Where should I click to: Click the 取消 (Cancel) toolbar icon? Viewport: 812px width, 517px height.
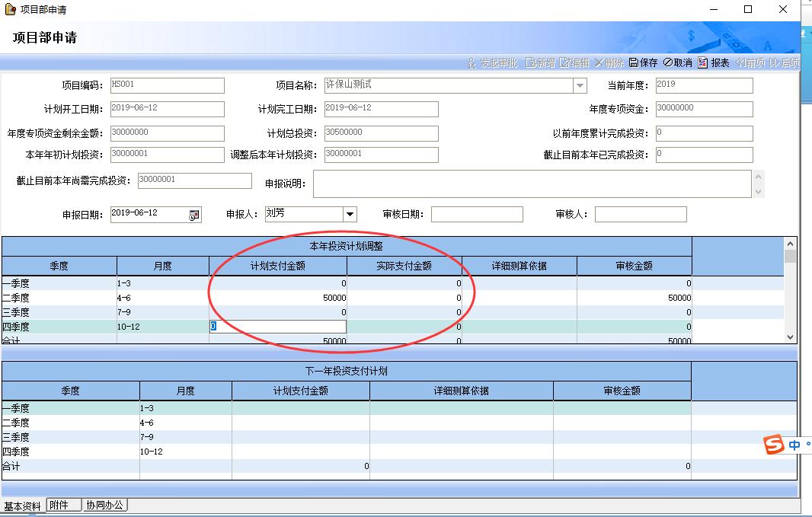click(x=677, y=62)
